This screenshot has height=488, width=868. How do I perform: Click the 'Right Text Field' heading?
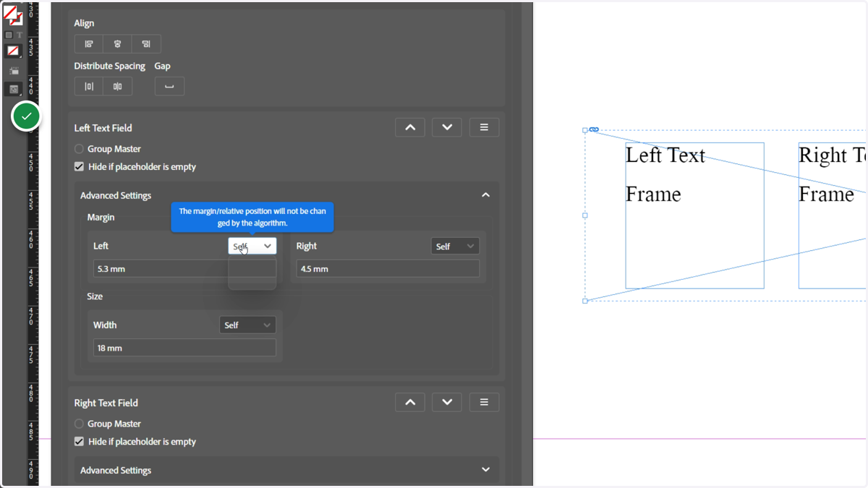click(x=106, y=403)
